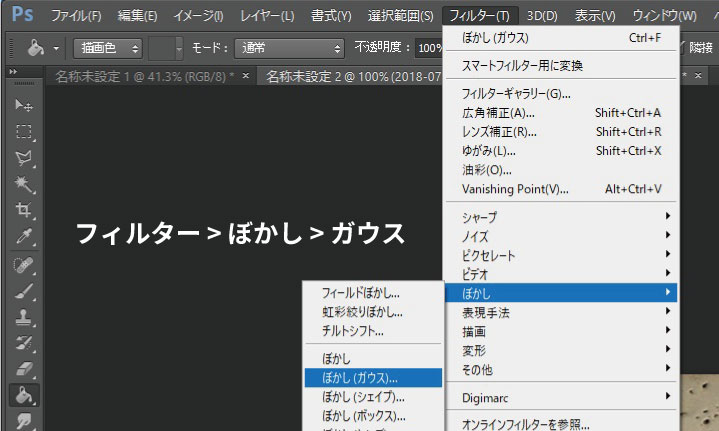Choose チルトシフト... in submenu
The image size is (719, 431).
click(373, 331)
